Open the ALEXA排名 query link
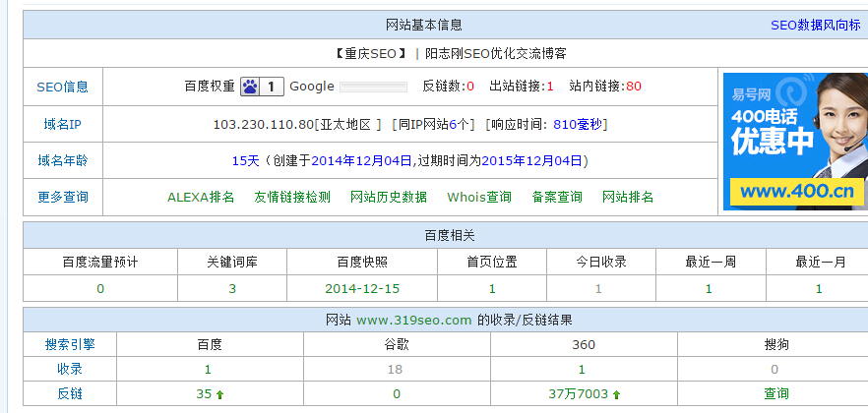The image size is (868, 413). pos(201,197)
